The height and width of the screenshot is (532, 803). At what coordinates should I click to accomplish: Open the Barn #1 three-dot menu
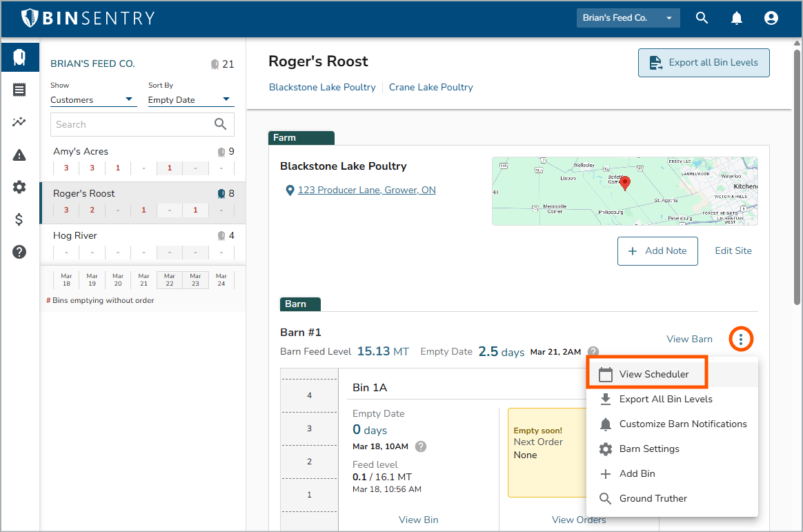click(740, 339)
